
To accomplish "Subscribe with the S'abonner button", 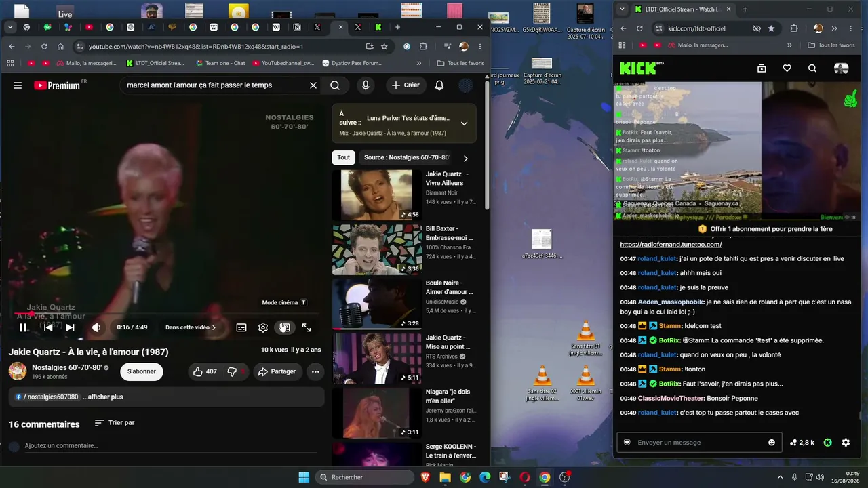I will click(x=142, y=371).
